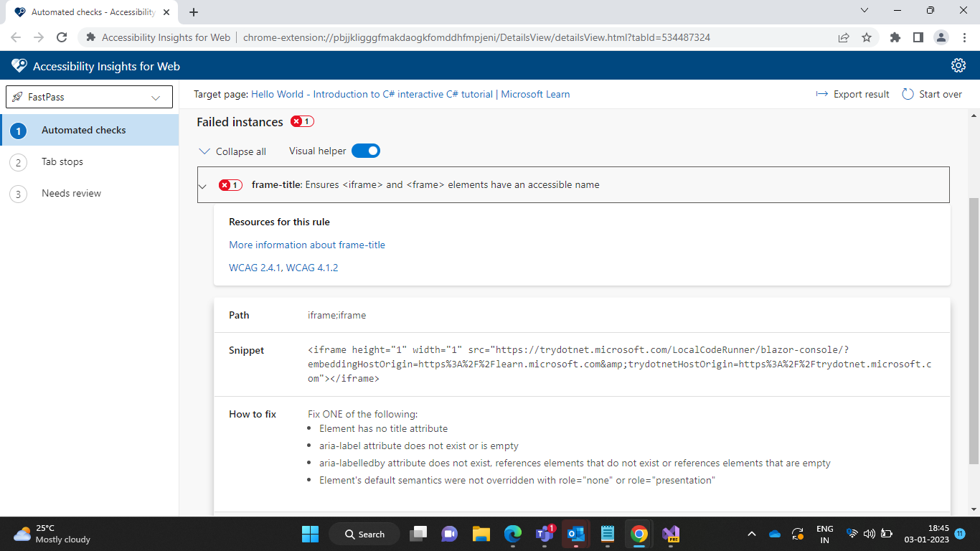Launch Outlook from the taskbar

[x=575, y=534]
